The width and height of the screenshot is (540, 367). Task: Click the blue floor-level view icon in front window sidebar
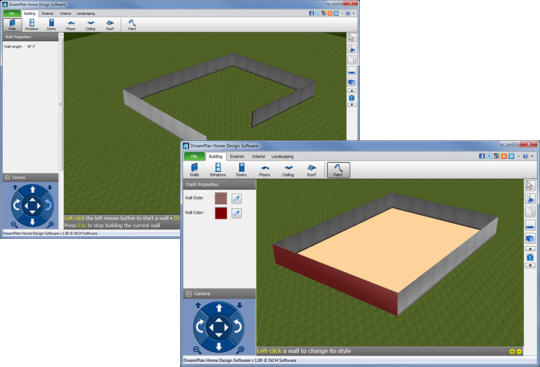(x=530, y=226)
